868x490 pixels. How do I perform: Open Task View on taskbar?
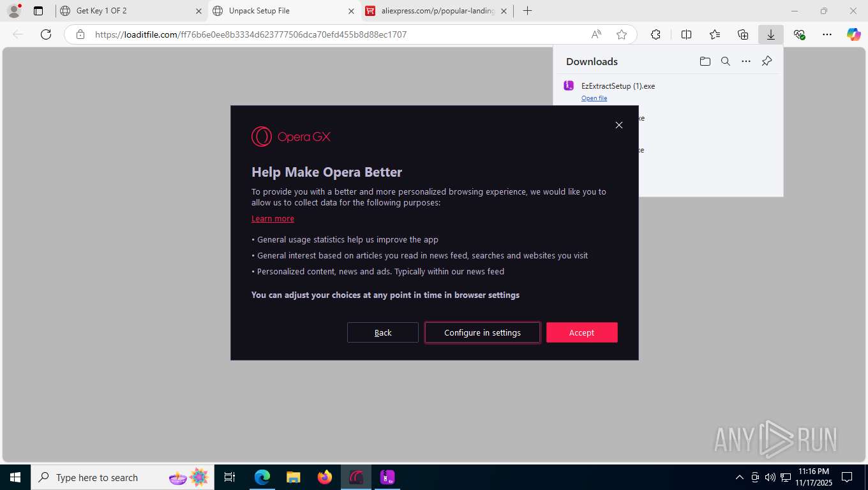click(230, 477)
